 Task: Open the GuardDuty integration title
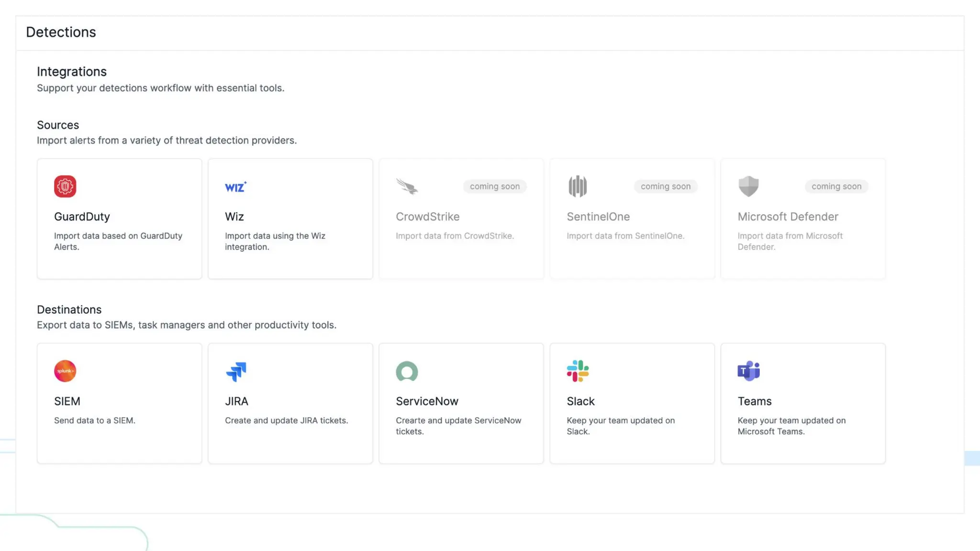point(82,217)
